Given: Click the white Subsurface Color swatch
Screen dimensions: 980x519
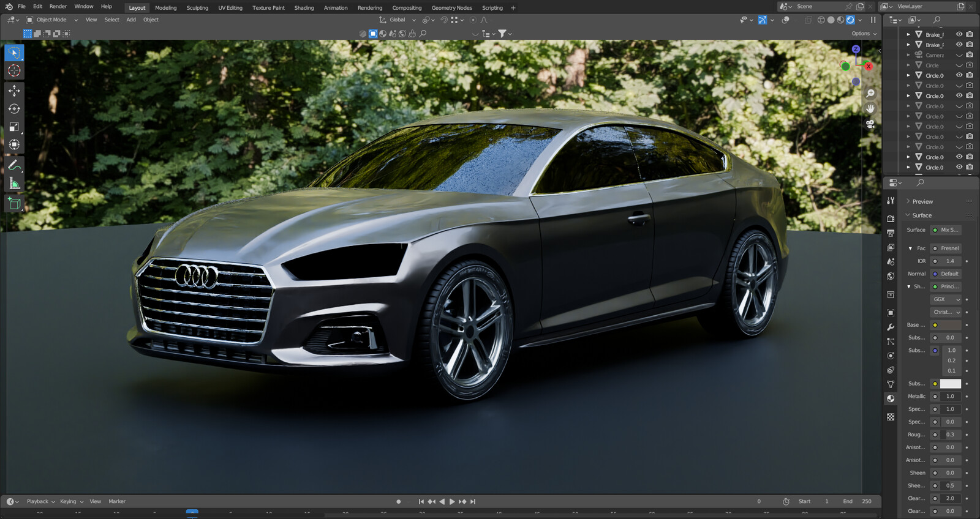Looking at the screenshot, I should coord(951,384).
